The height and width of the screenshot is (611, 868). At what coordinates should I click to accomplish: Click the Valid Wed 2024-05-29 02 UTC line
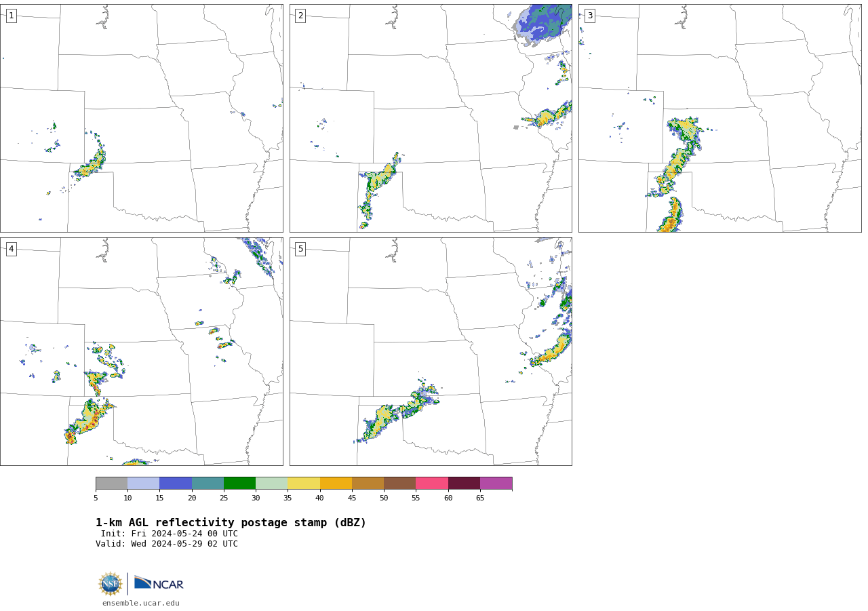click(x=167, y=544)
